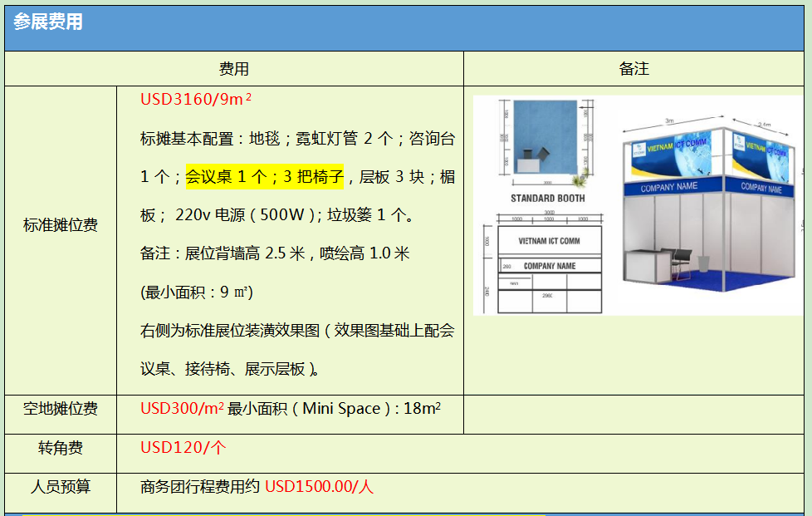The height and width of the screenshot is (516, 812).
Task: Click the 空地摊位费 row label
Action: pos(61,408)
